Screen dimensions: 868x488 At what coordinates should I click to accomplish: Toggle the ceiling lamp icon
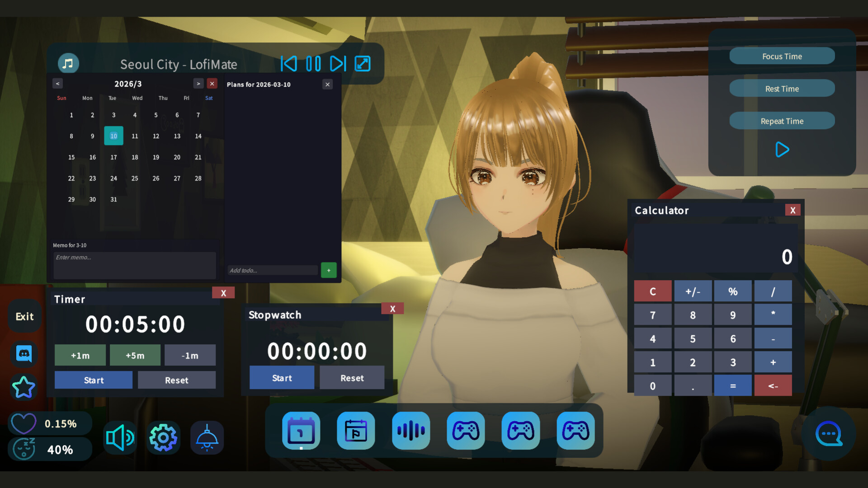207,437
